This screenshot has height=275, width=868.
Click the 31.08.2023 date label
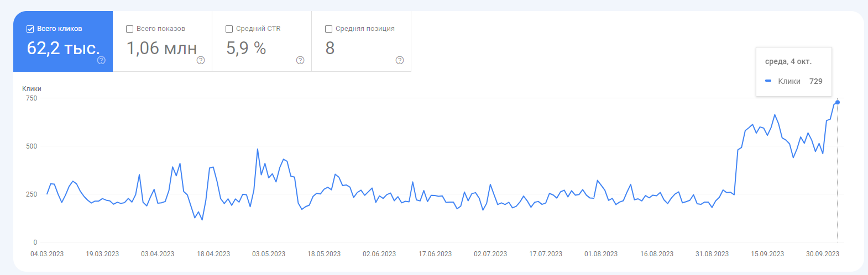coord(712,254)
